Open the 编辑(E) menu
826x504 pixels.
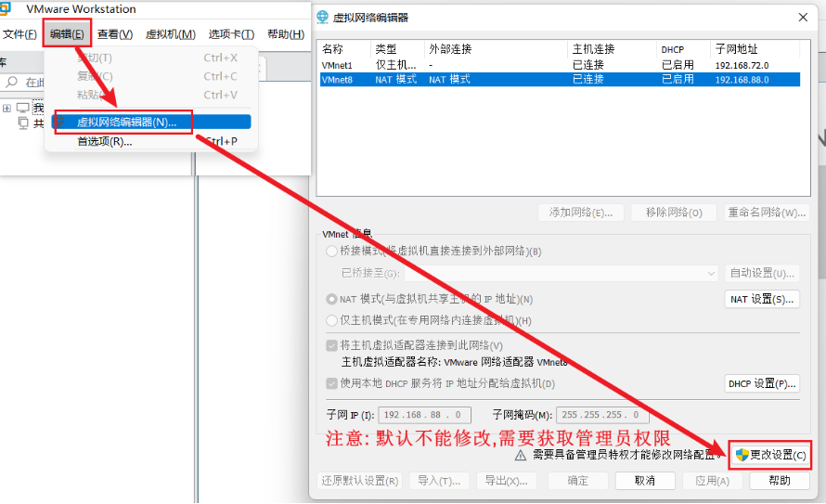(x=67, y=34)
